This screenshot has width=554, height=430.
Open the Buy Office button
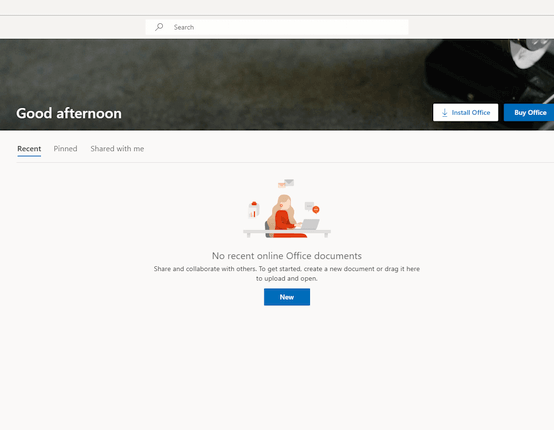(529, 113)
